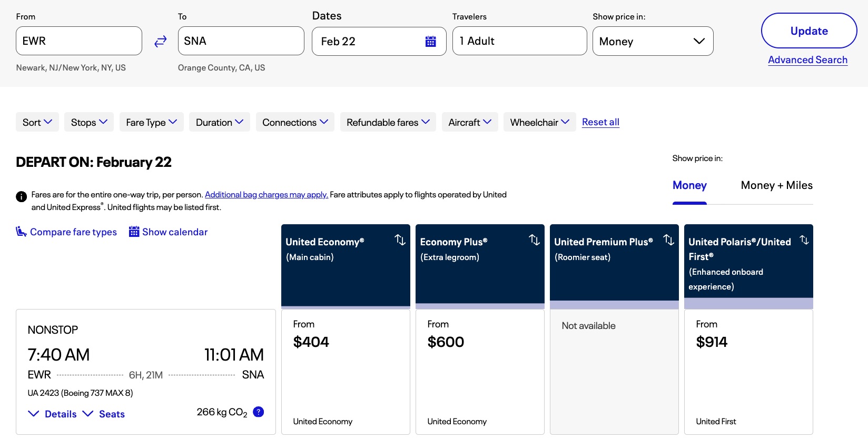Image resolution: width=868 pixels, height=439 pixels.
Task: Click the From airport field EWR
Action: pos(79,41)
